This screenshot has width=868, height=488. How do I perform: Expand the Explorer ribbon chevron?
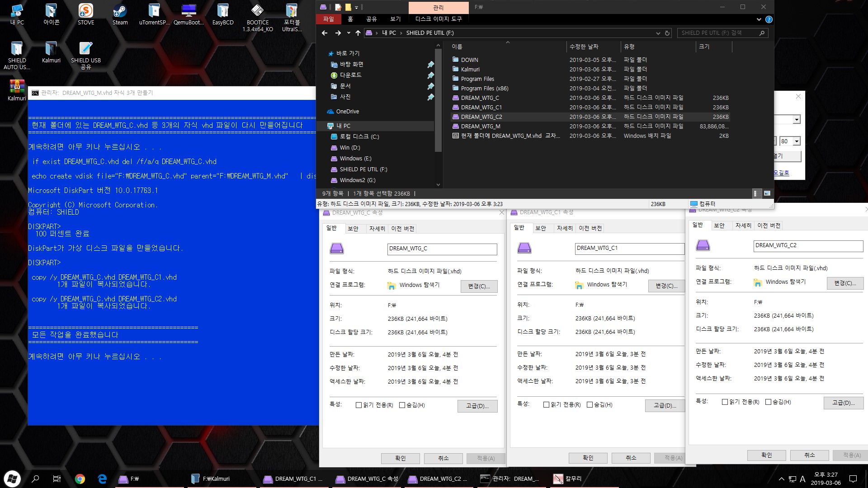click(x=759, y=19)
